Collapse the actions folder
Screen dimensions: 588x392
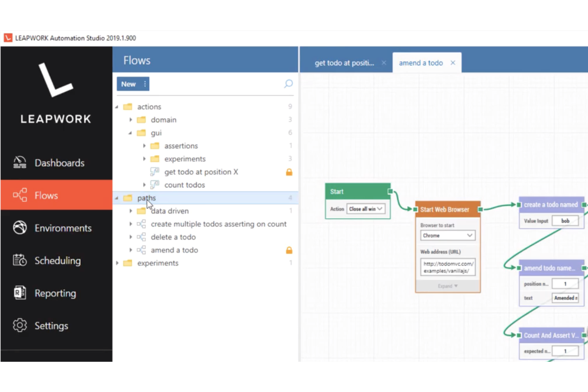tap(117, 107)
